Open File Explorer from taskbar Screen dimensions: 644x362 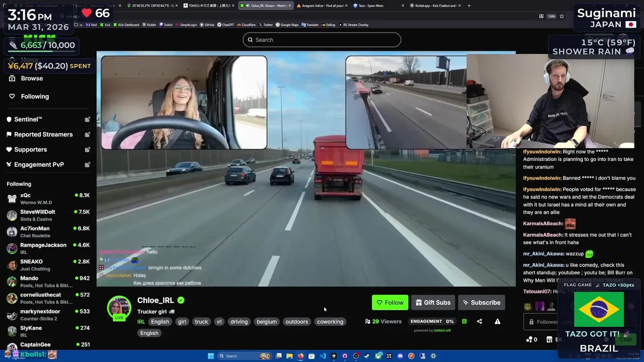[x=289, y=356]
